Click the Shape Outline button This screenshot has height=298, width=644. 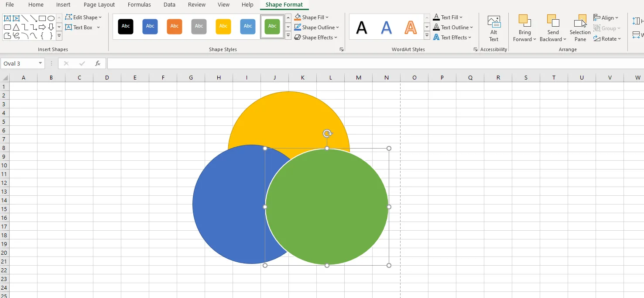[317, 28]
